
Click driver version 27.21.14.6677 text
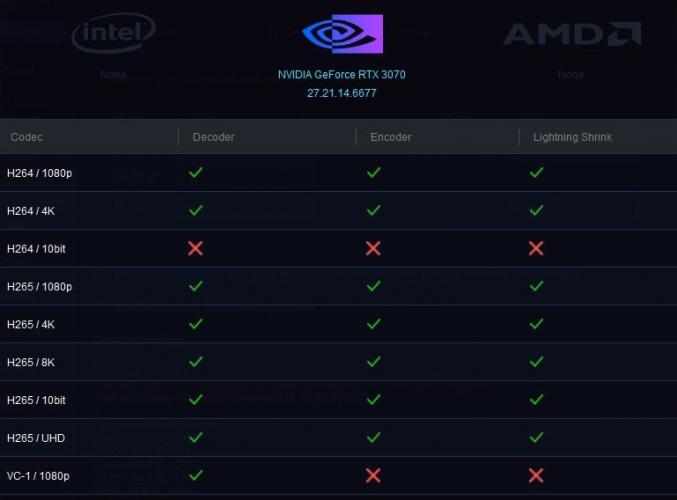[x=342, y=93]
